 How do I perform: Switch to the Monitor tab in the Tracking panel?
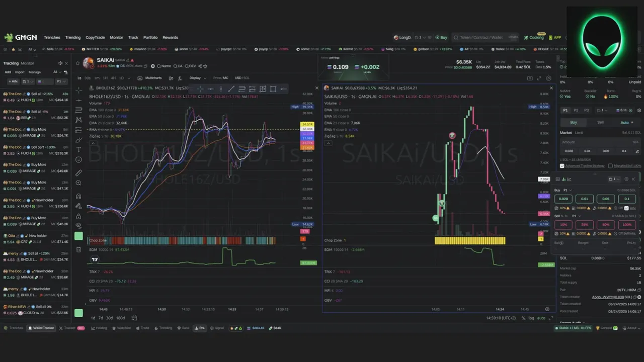point(28,63)
